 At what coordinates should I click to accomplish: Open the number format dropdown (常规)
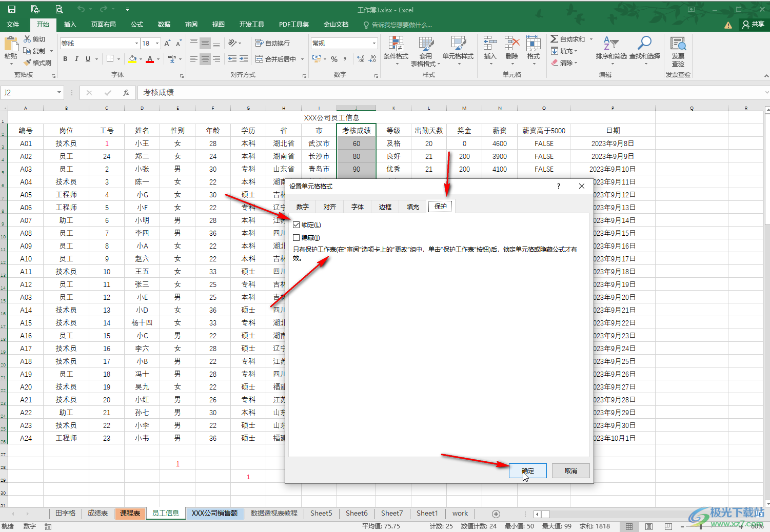click(374, 44)
